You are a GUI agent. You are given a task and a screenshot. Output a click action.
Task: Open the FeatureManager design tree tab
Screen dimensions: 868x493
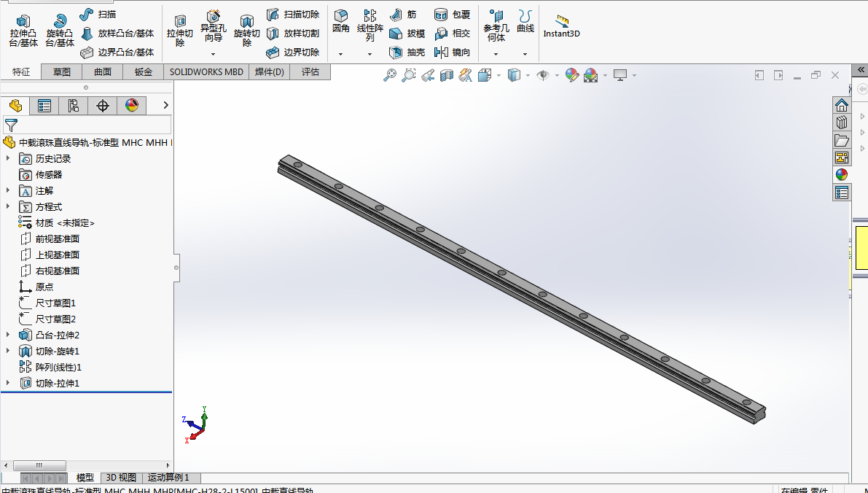tap(15, 105)
